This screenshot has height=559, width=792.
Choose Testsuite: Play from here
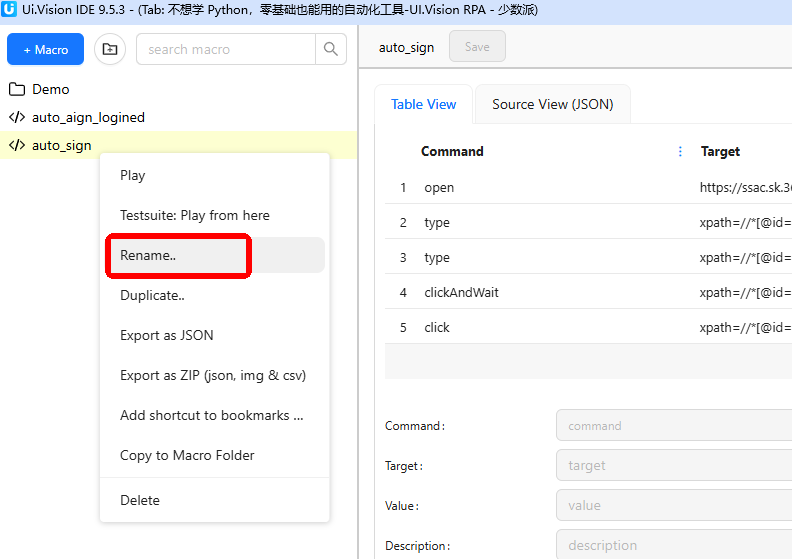(215, 215)
